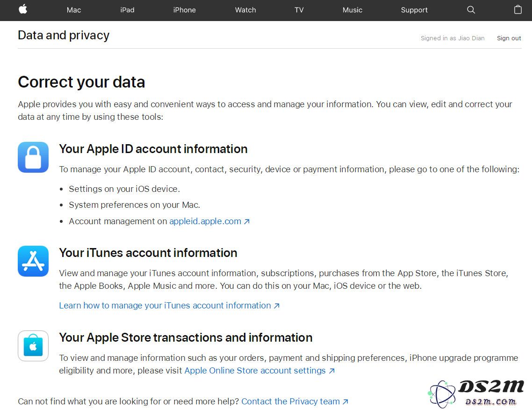The image size is (532, 410).
Task: Select 'Your Apple Store transactions and information' heading
Action: click(x=186, y=337)
